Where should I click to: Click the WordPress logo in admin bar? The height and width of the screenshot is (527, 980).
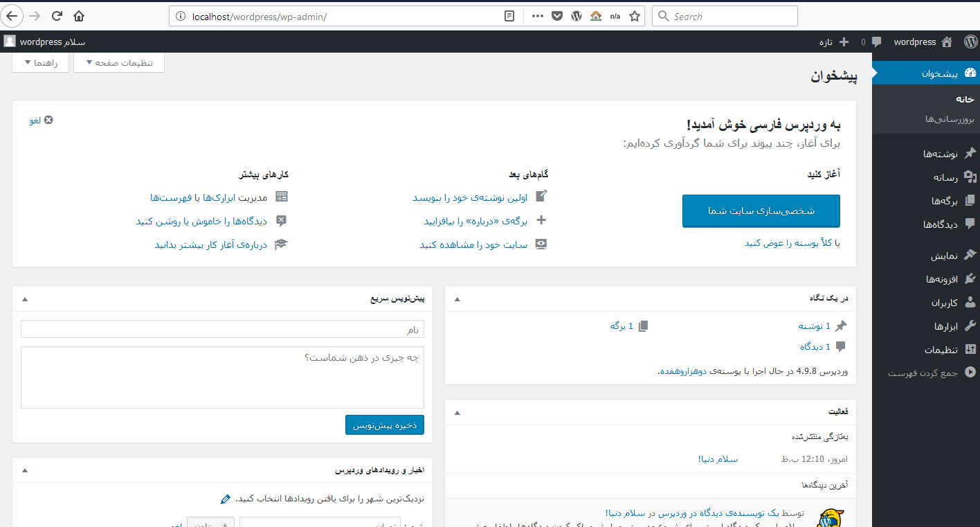pyautogui.click(x=970, y=42)
